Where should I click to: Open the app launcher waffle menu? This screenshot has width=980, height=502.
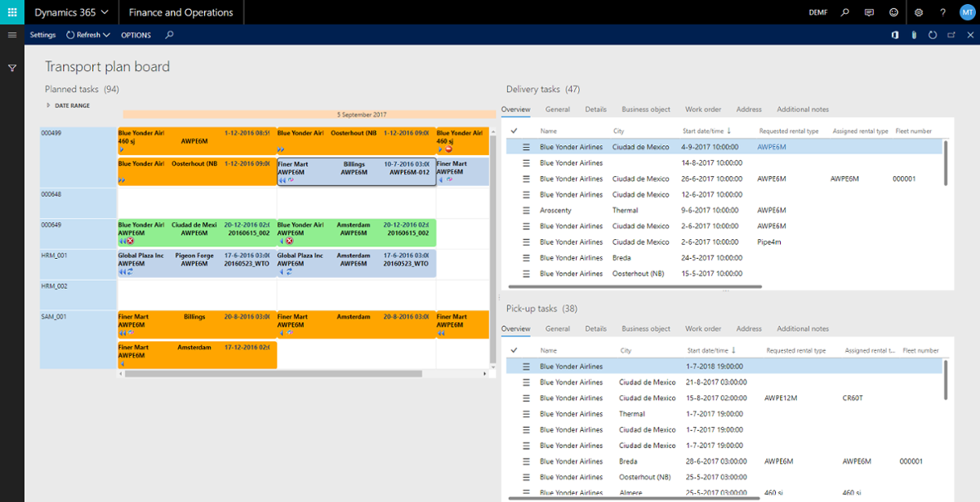pyautogui.click(x=12, y=12)
